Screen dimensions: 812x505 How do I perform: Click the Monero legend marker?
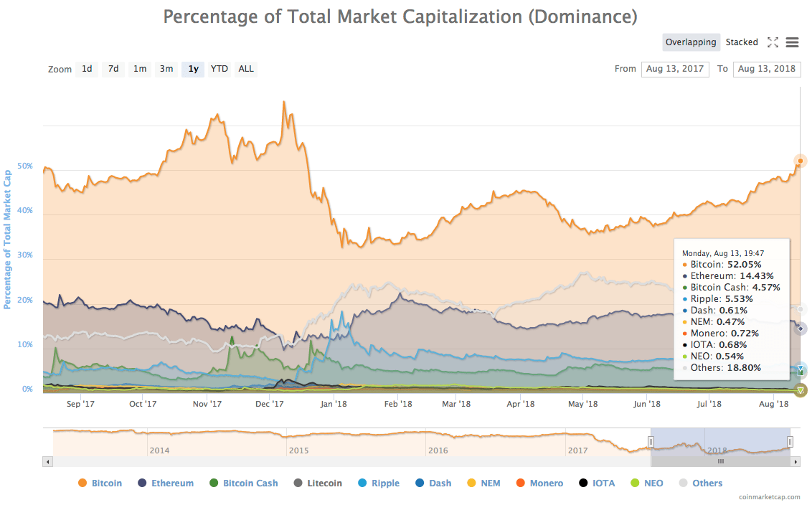coord(521,483)
